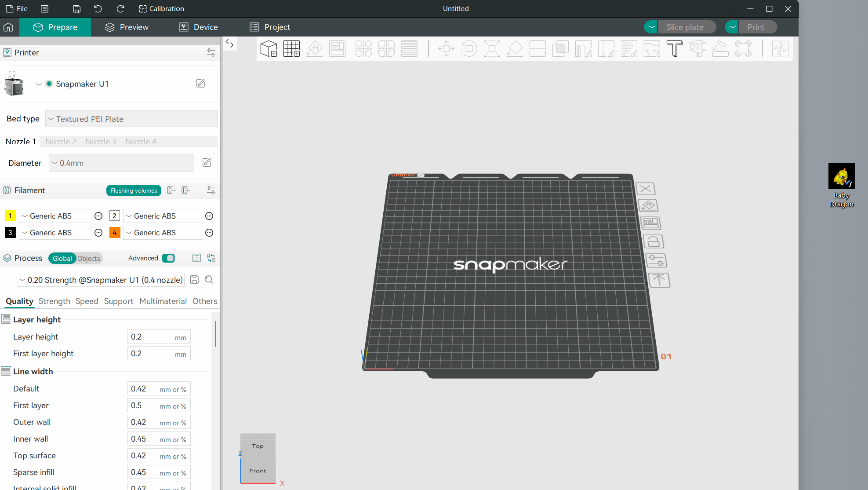The image size is (868, 490).
Task: Click the yellow filament 1 color swatch
Action: pyautogui.click(x=10, y=216)
